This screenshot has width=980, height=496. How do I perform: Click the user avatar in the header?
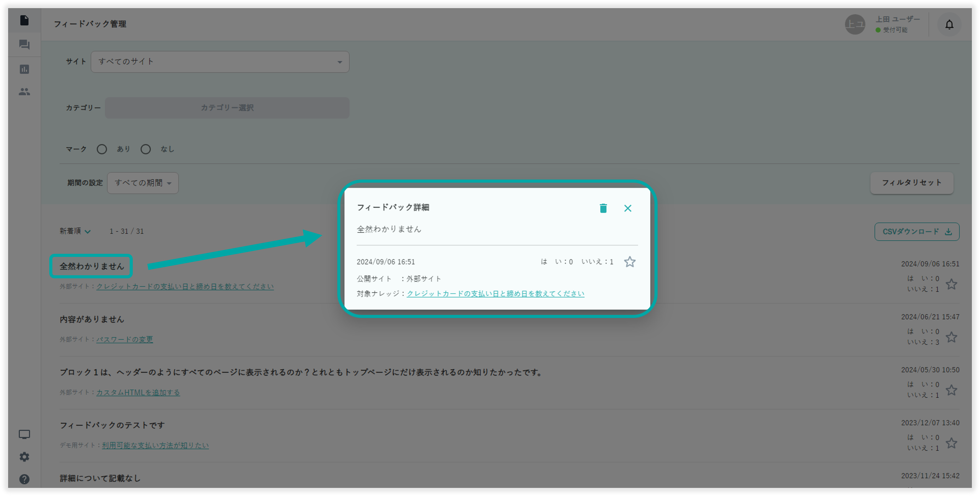pos(855,24)
